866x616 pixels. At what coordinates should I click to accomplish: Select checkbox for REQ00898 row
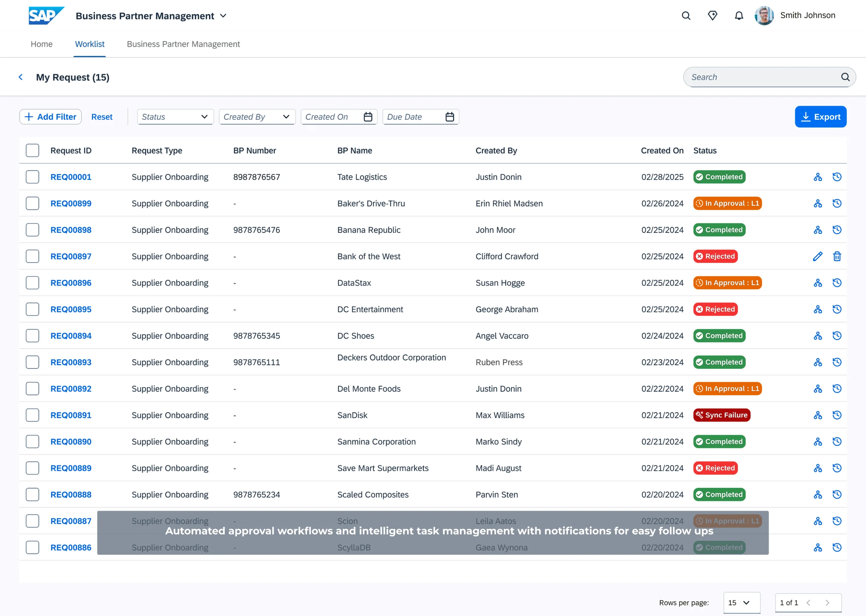(x=32, y=230)
